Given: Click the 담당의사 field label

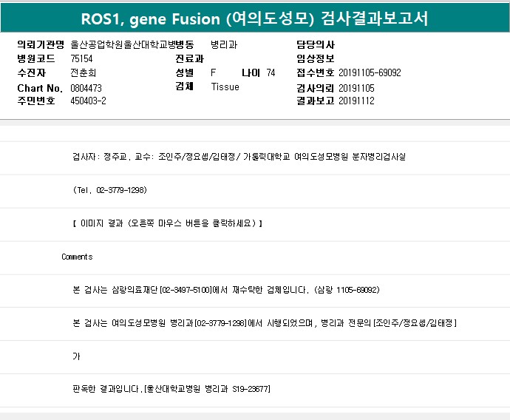Looking at the screenshot, I should pos(315,44).
